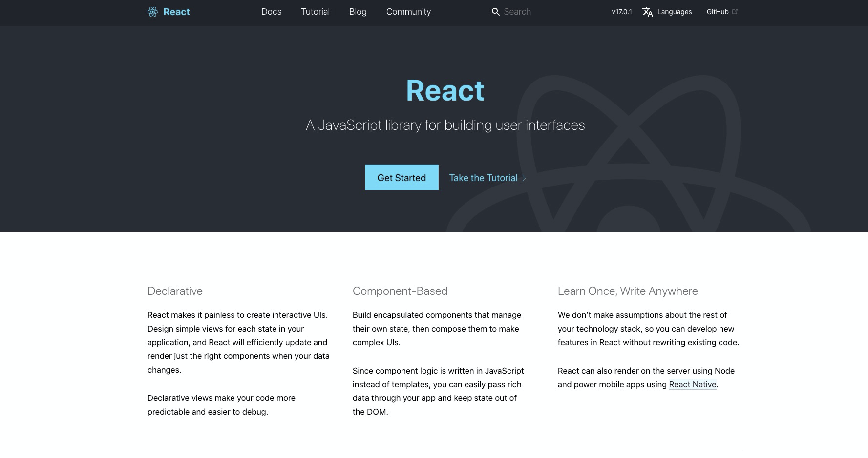Click paragraph starting React makes it painless
The width and height of the screenshot is (868, 458).
tap(239, 342)
